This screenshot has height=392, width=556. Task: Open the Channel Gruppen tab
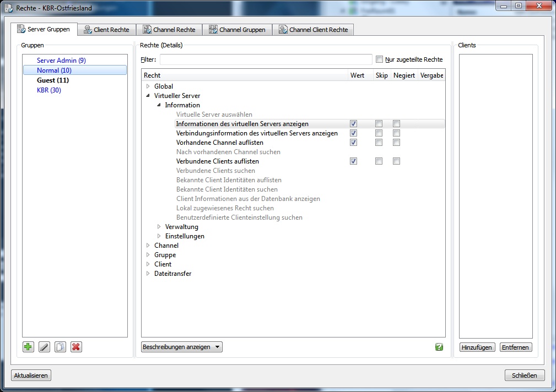237,30
